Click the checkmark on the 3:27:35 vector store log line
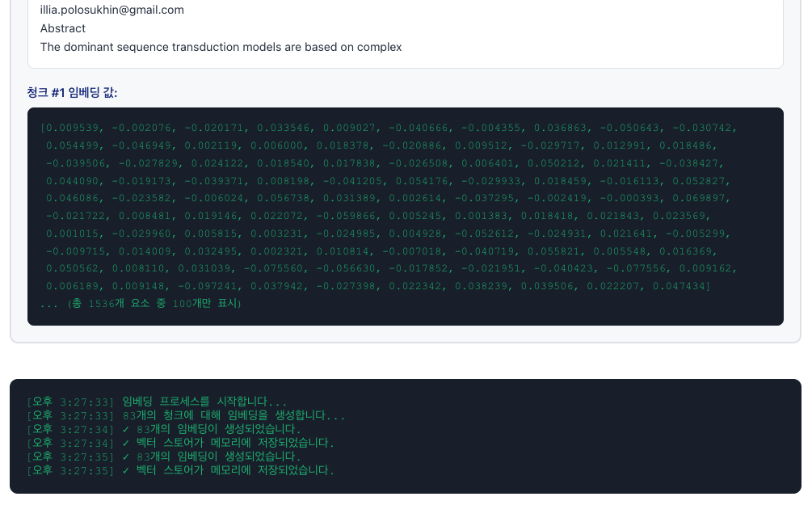The image size is (812, 505). pos(126,470)
